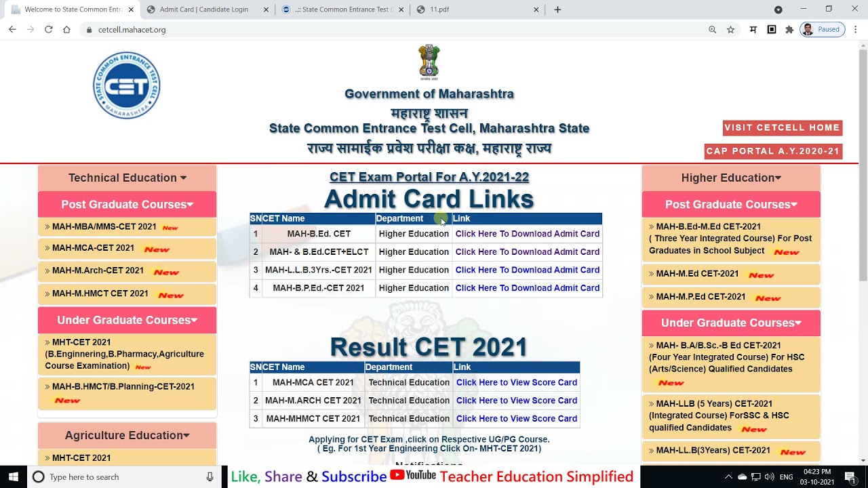Bookmark this page with star icon

click(730, 30)
